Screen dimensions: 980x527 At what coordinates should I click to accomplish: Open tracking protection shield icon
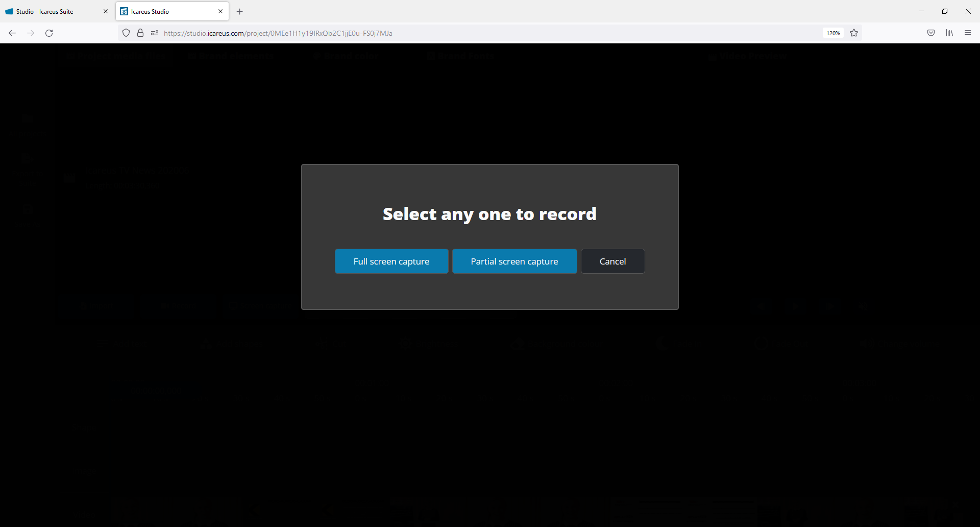click(x=126, y=33)
